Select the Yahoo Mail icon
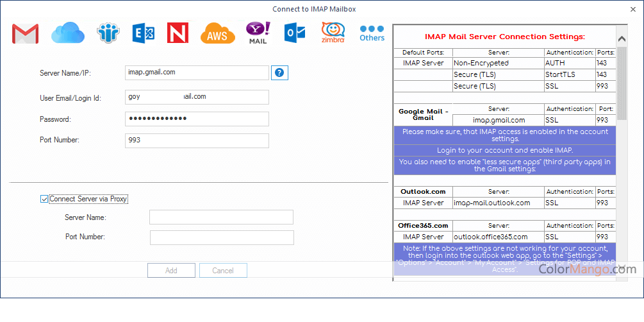Screen dimensions: 644x322 point(258,33)
